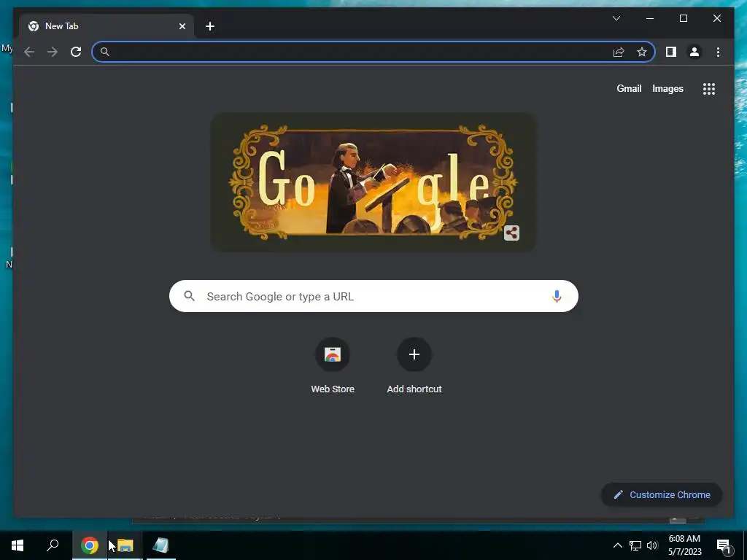Open the side panel icon
The width and height of the screenshot is (747, 560).
point(671,52)
